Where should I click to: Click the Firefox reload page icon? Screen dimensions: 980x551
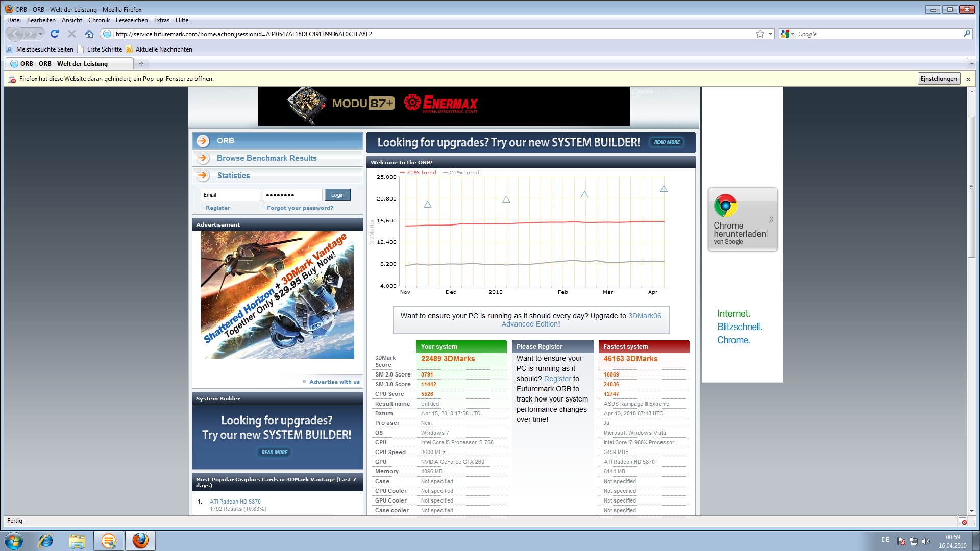(55, 34)
